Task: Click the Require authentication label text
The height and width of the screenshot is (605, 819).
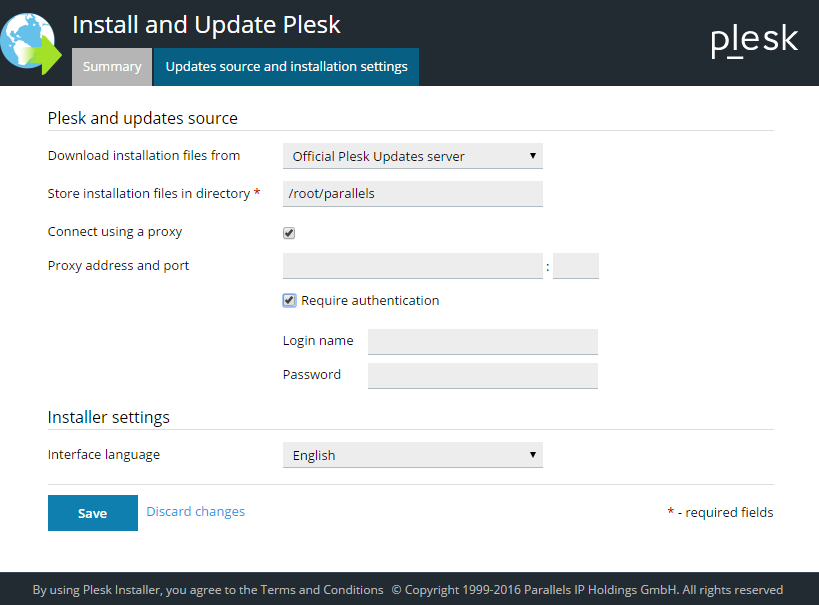Action: click(370, 300)
